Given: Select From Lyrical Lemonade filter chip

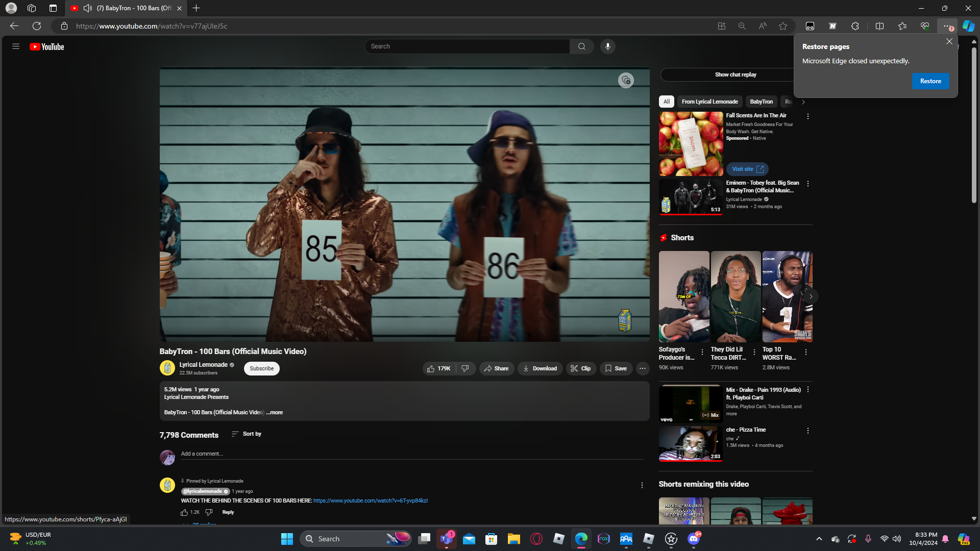Looking at the screenshot, I should [710, 102].
